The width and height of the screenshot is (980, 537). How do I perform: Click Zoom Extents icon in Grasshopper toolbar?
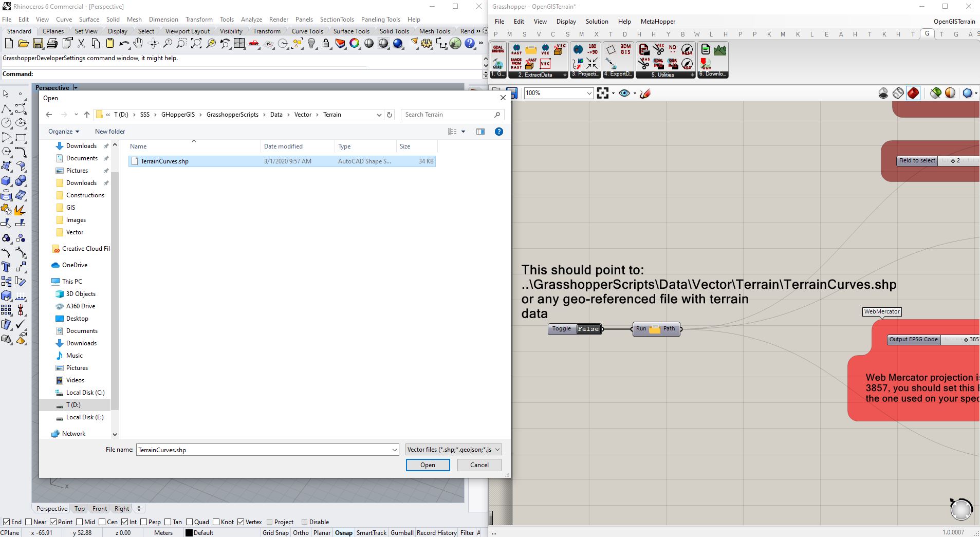click(603, 93)
